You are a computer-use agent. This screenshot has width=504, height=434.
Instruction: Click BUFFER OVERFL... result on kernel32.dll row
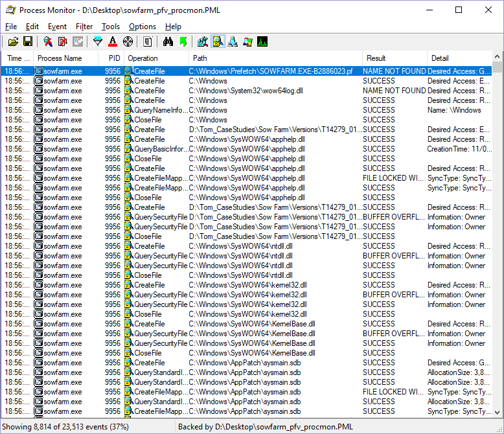coord(394,295)
